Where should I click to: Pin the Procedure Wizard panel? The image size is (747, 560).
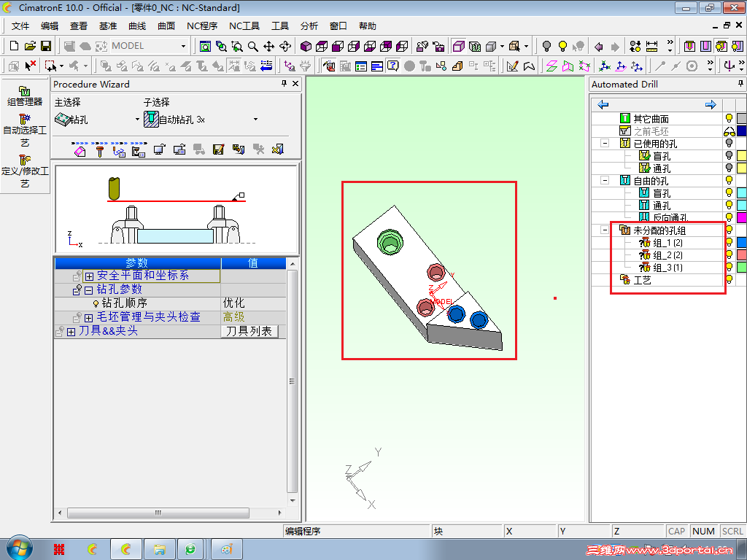point(284,83)
